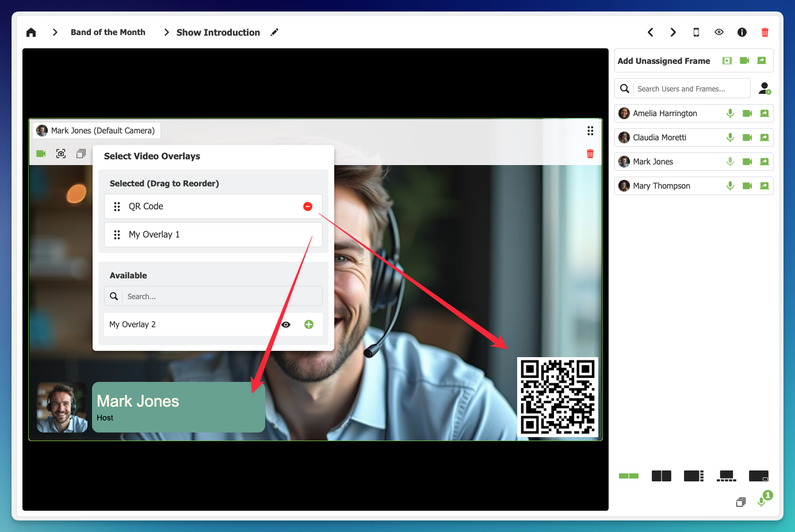Toggle the frame's green camera icon
The width and height of the screenshot is (795, 532).
pos(41,154)
